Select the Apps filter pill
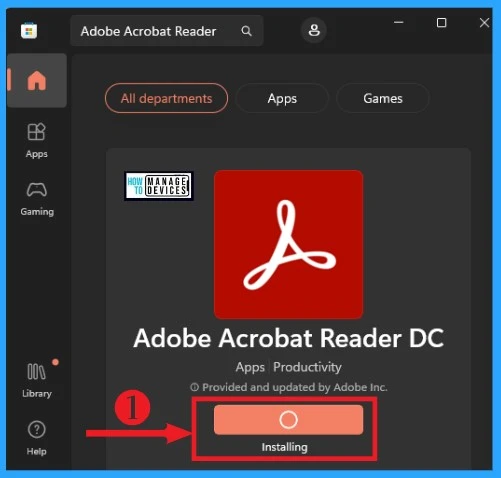501x478 pixels. [282, 98]
